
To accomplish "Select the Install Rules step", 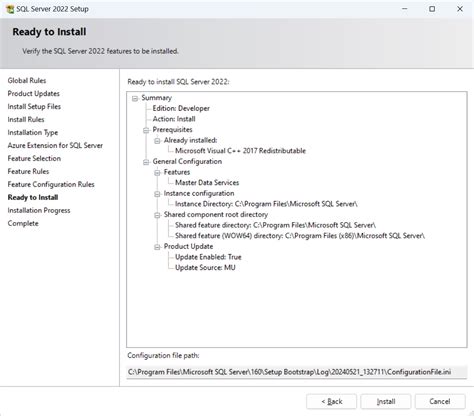I will tap(26, 120).
